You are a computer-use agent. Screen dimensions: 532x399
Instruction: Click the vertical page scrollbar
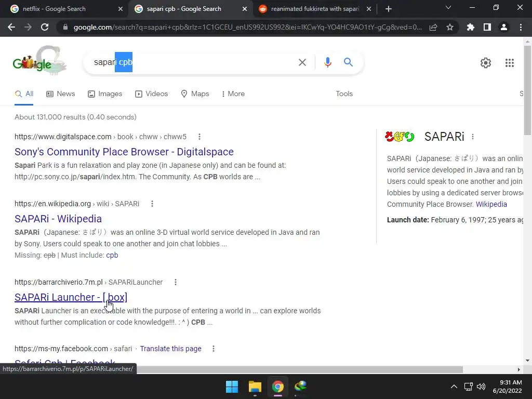click(527, 90)
